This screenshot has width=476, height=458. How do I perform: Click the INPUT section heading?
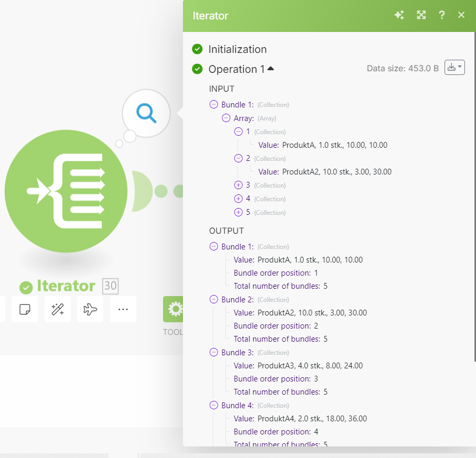point(222,89)
